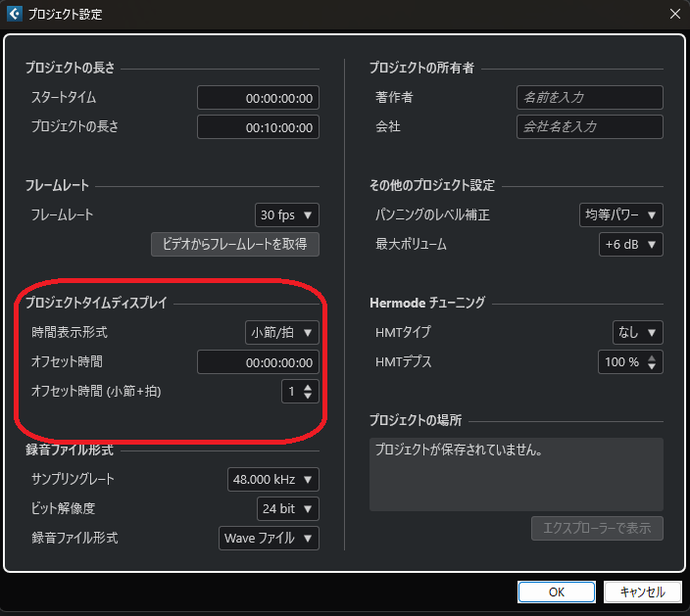Image resolution: width=690 pixels, height=616 pixels.
Task: Increase オフセット時間 (小節+拍) with up arrow
Action: point(308,387)
